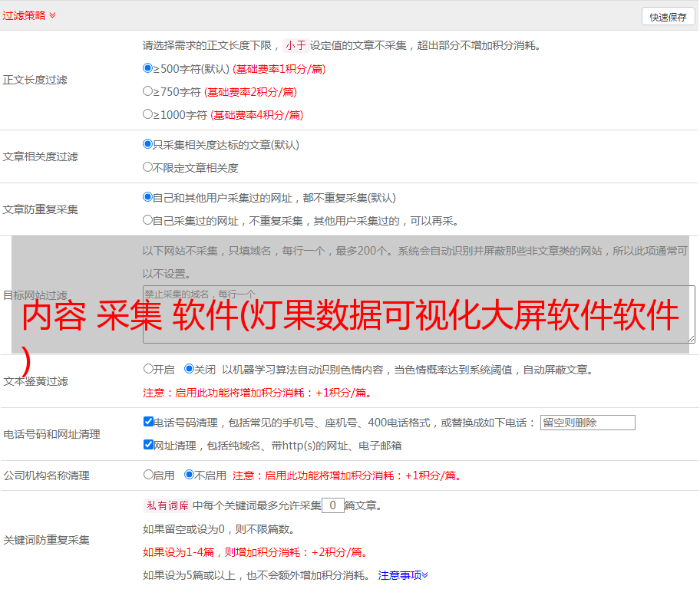Click the 留空则删除 phone replacement field
Image resolution: width=700 pixels, height=589 pixels.
pos(587,423)
